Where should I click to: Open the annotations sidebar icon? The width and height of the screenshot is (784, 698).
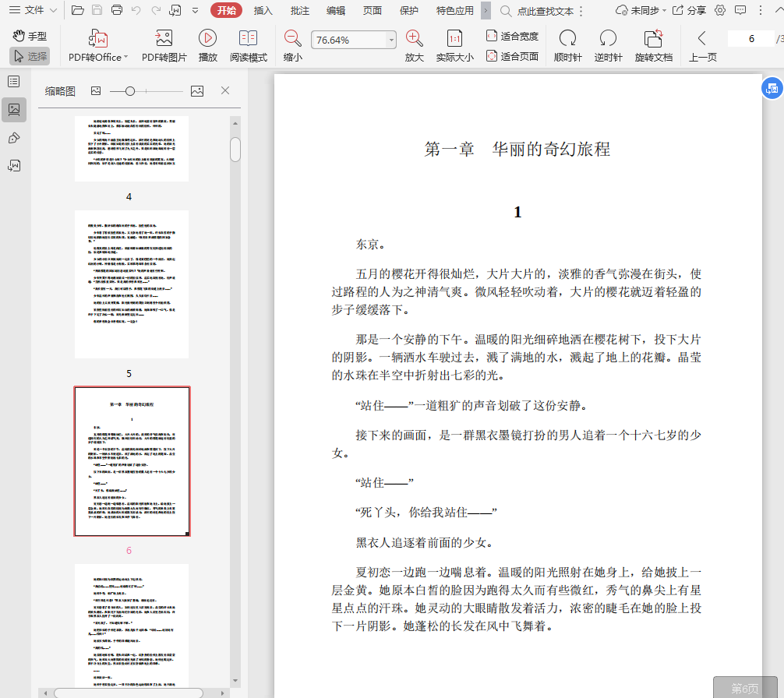pos(14,138)
